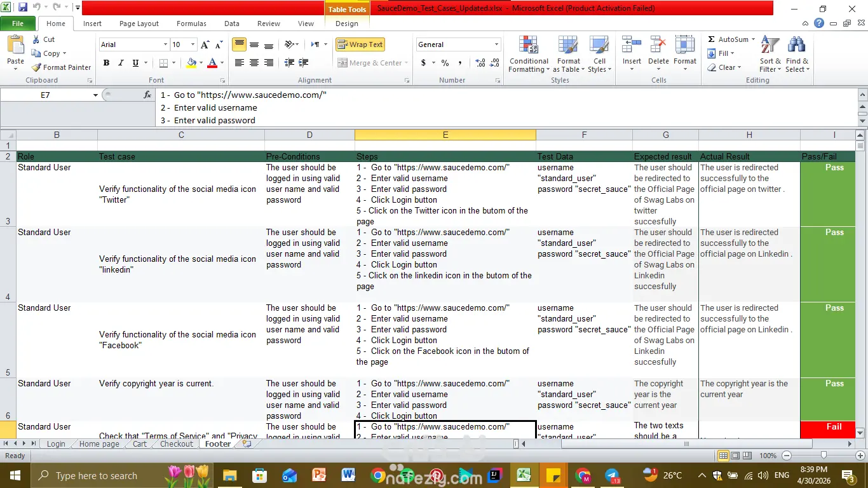Screen dimensions: 868x488
Task: Apply Percent Style formatting
Action: tap(445, 63)
